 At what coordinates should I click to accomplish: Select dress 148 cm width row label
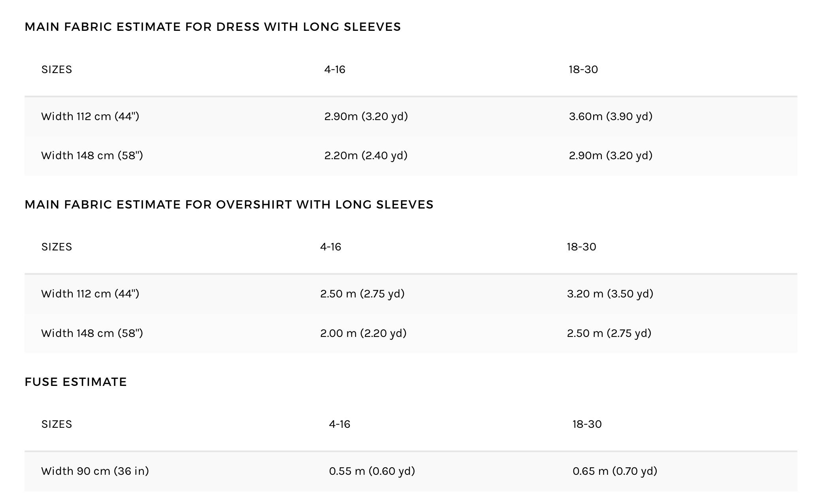[x=92, y=156]
